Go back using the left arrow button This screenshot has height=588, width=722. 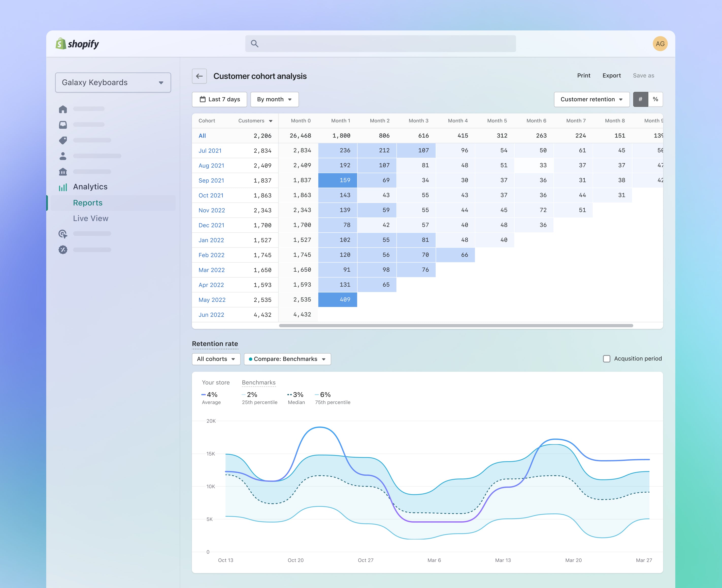[x=199, y=76]
